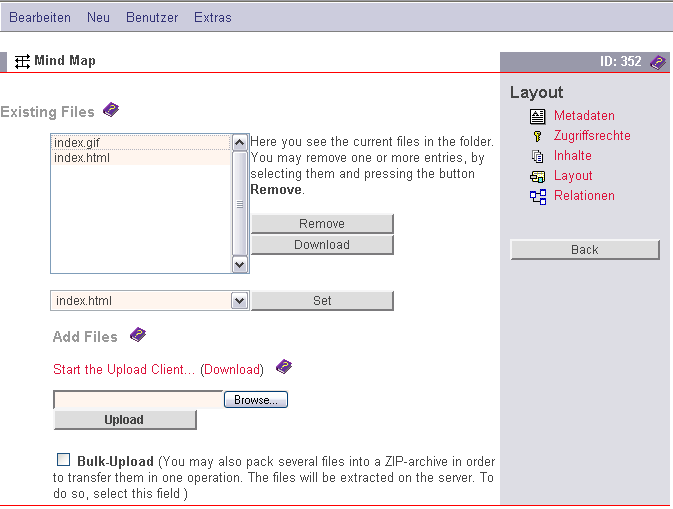Click the Upload button
This screenshot has height=509, width=673.
pos(125,420)
